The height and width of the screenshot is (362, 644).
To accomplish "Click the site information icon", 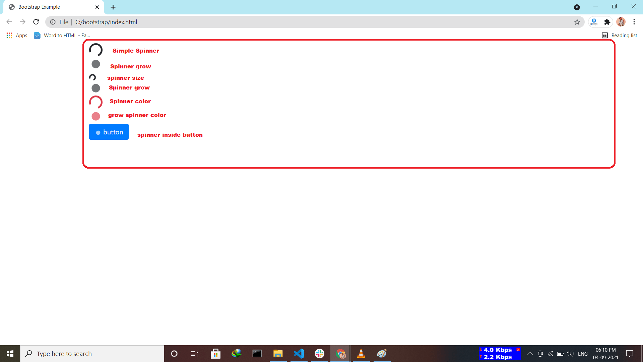I will click(53, 22).
